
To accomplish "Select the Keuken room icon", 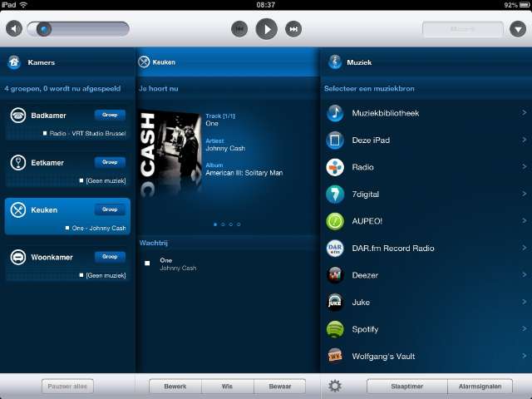I will [x=18, y=210].
